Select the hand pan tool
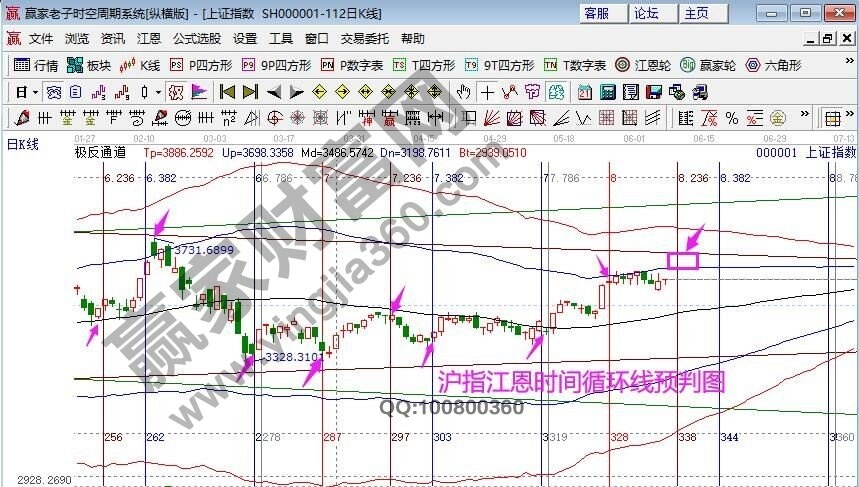Image resolution: width=859 pixels, height=487 pixels. point(463,92)
